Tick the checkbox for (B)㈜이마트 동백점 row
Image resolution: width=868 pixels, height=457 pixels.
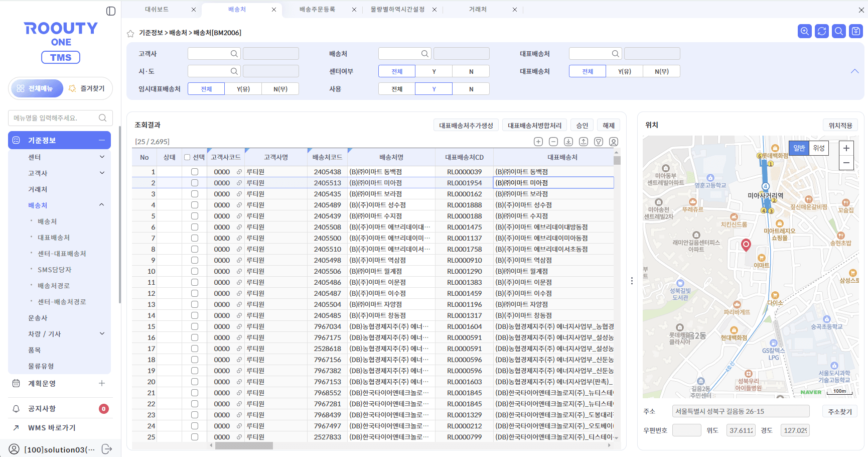[195, 172]
